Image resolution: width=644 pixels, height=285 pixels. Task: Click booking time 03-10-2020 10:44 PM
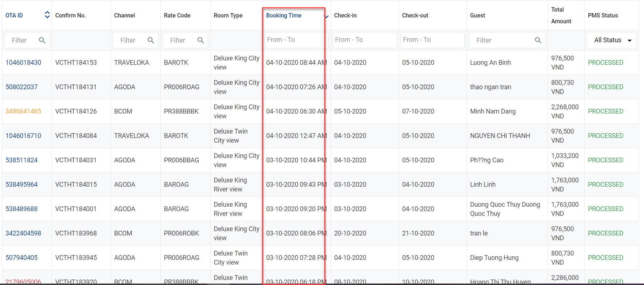(296, 160)
